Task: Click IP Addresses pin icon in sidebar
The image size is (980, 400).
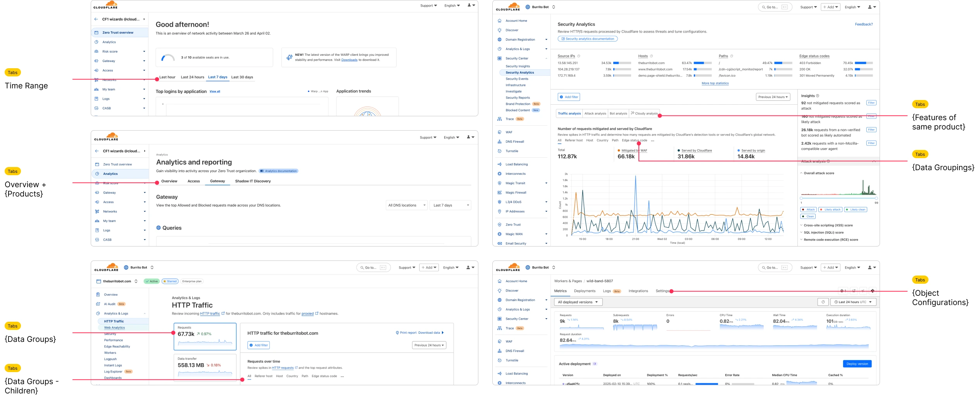Action: [x=499, y=211]
